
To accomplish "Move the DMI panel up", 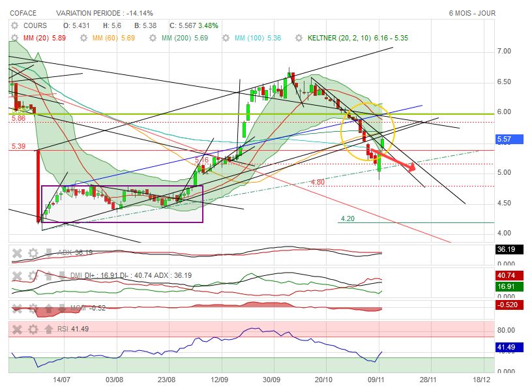I will (x=48, y=276).
